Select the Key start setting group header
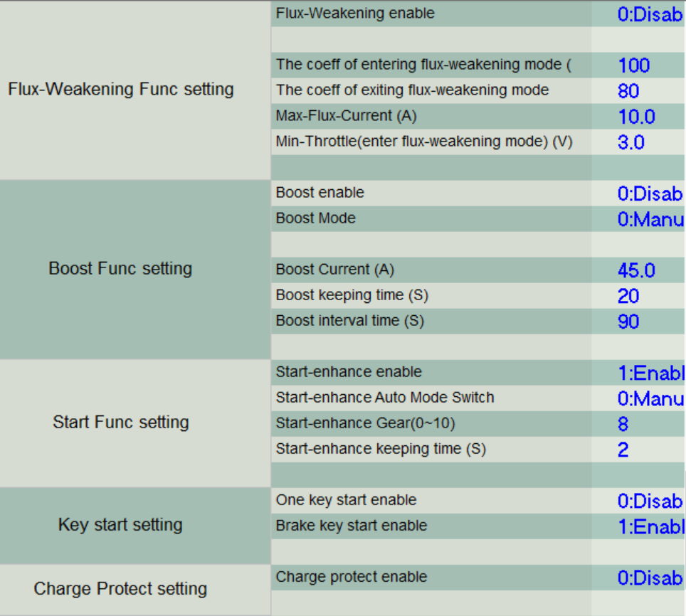Image resolution: width=686 pixels, height=616 pixels. pos(120,525)
